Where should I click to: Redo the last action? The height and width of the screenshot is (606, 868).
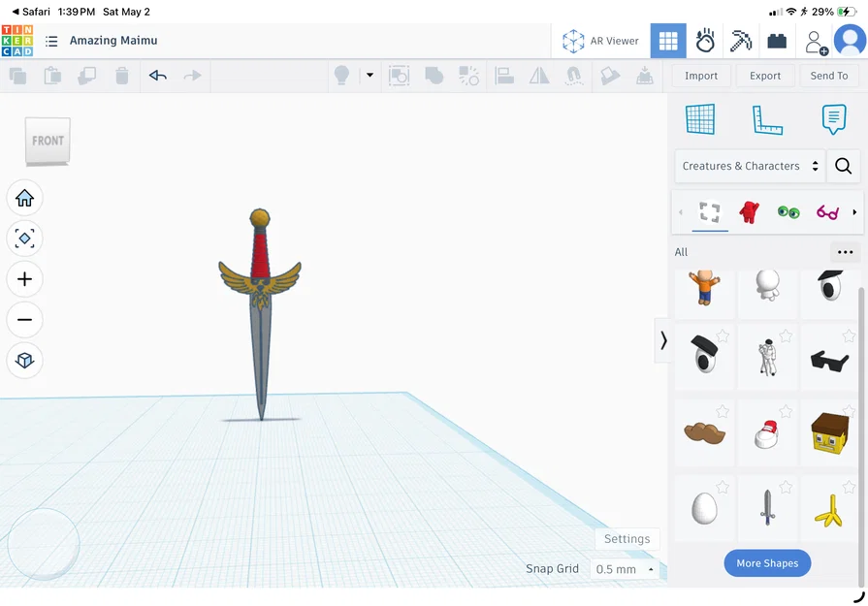click(192, 76)
